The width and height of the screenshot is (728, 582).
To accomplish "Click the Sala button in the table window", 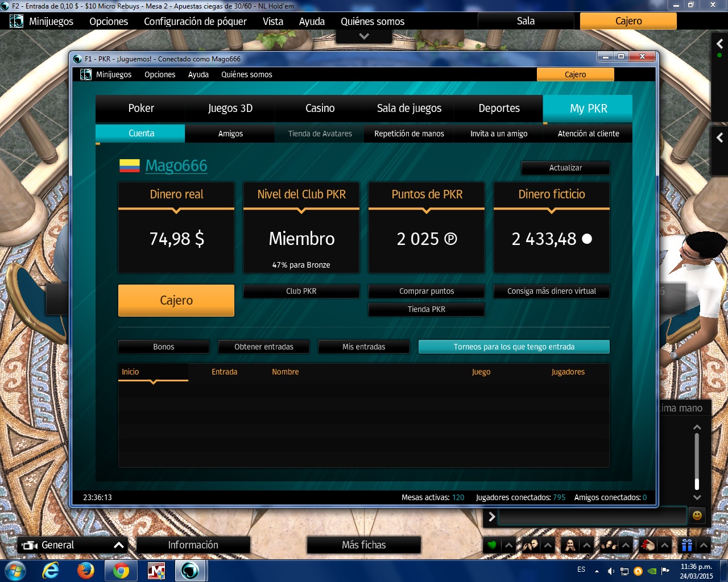I will click(x=526, y=21).
